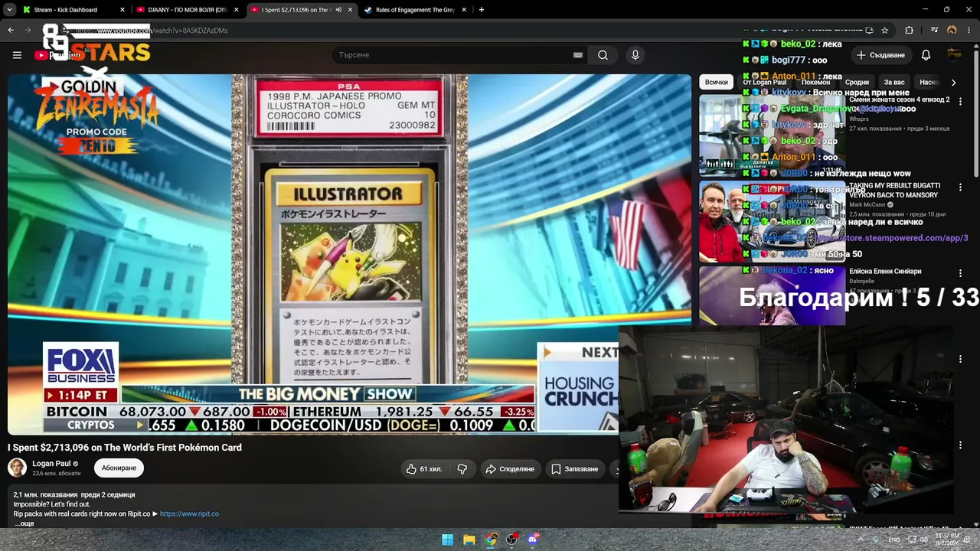980x551 pixels.
Task: Open Logan Paul's channel avatar
Action: (18, 468)
